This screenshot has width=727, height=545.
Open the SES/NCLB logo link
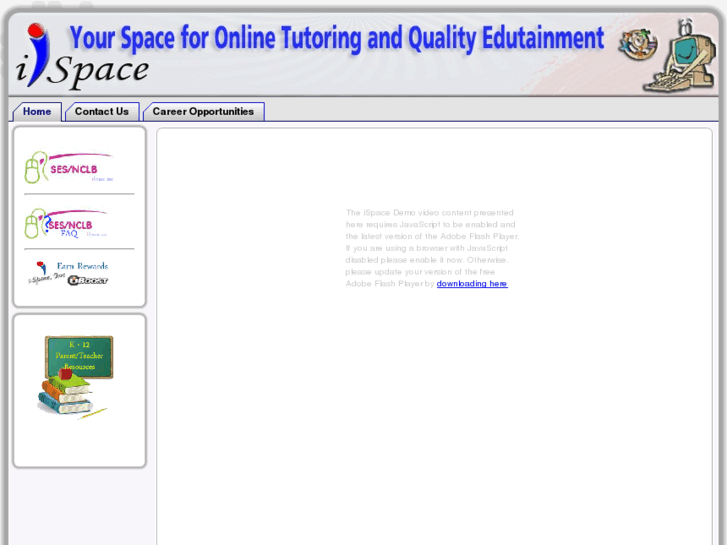69,167
